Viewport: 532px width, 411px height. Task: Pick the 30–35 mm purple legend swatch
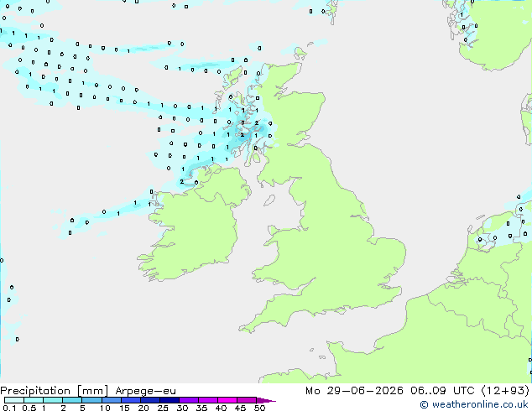coord(188,400)
